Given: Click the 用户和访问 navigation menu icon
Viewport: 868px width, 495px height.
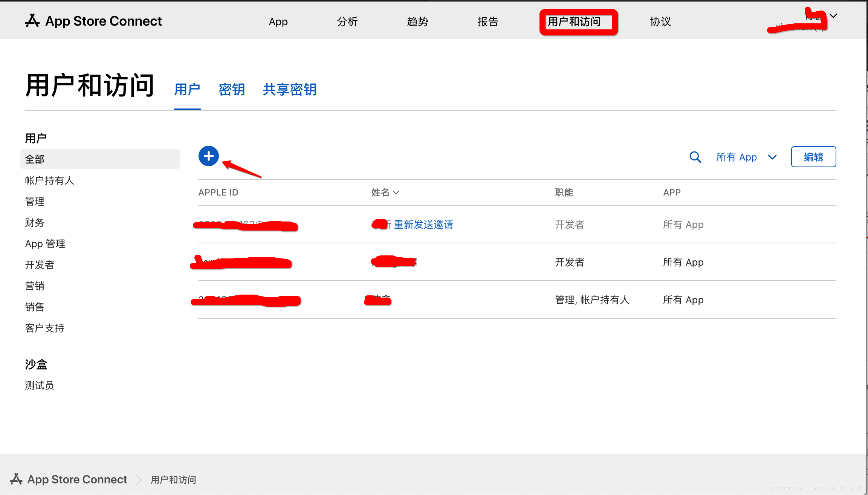Looking at the screenshot, I should point(575,21).
